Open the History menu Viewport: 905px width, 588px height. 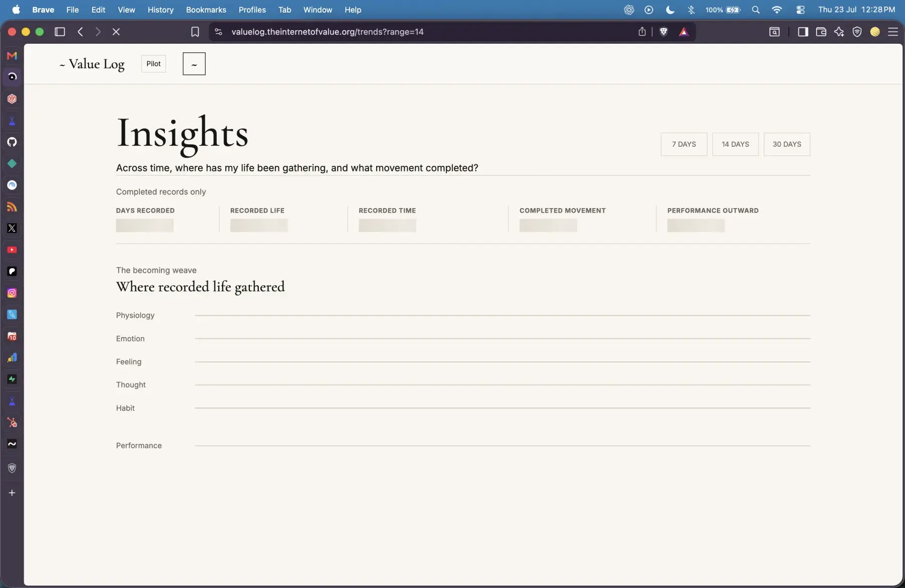(x=160, y=10)
